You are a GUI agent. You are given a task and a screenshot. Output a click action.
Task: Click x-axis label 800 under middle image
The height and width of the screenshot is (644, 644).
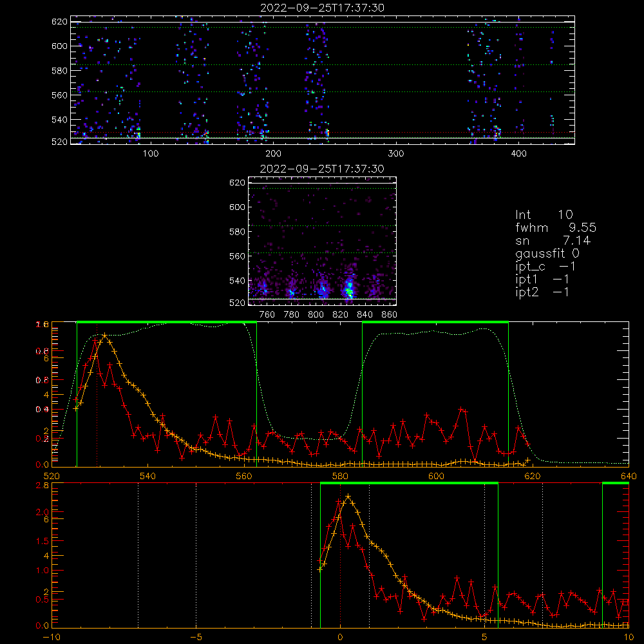[316, 315]
